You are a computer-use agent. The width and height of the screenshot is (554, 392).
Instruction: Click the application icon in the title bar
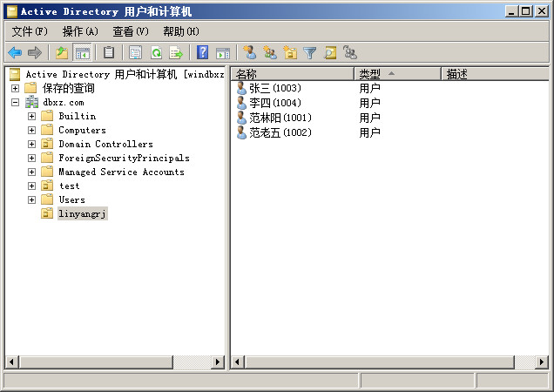12,11
